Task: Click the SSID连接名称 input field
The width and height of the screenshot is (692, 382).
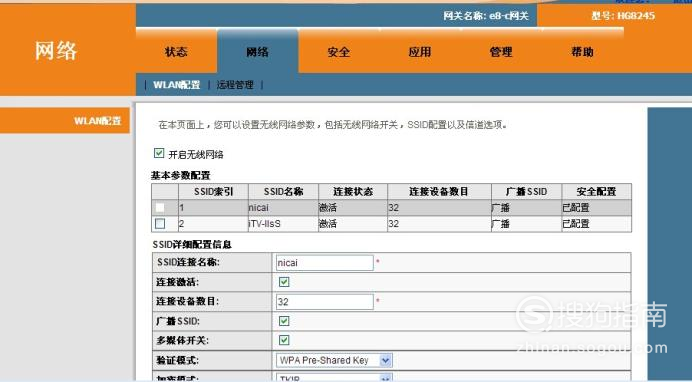Action: coord(324,262)
